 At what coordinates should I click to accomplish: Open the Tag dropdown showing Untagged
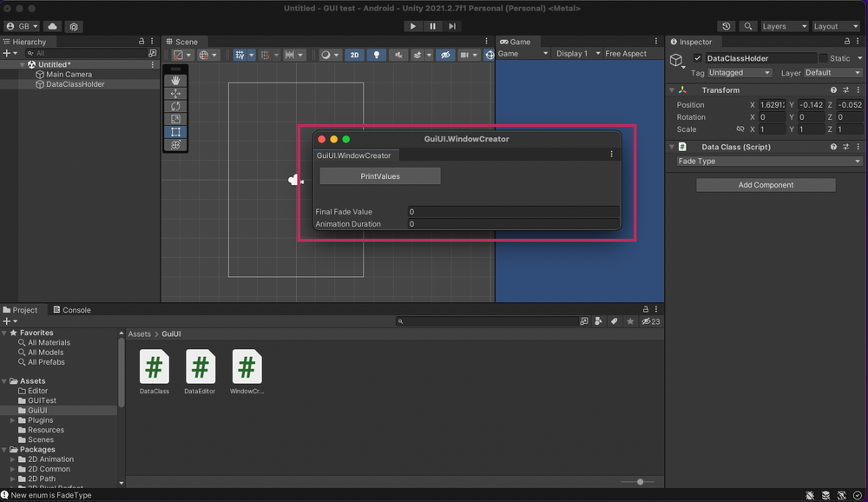(x=738, y=73)
